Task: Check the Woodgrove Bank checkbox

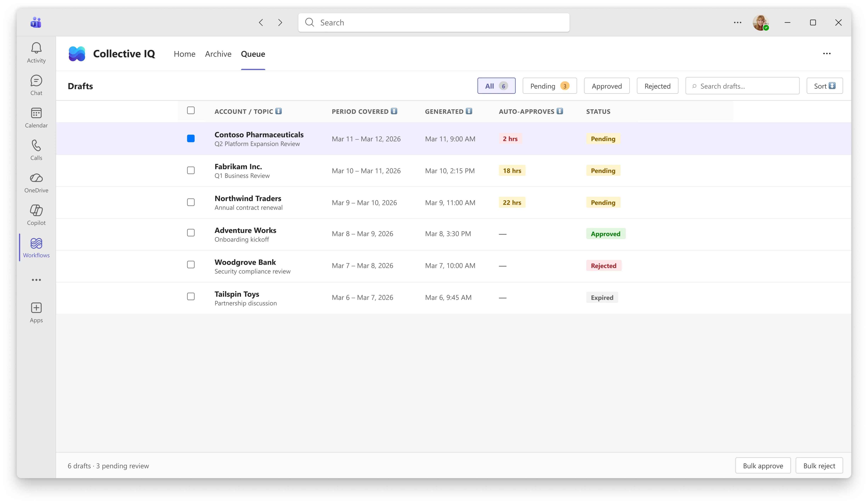Action: [191, 265]
